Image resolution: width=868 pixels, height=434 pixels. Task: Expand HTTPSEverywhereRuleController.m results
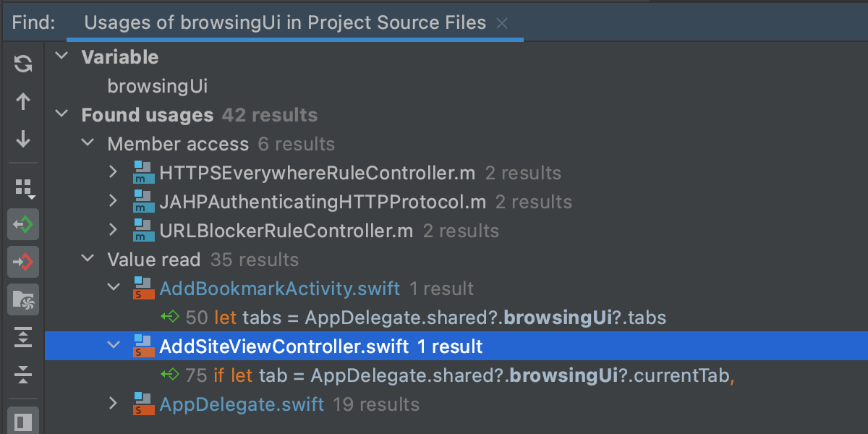coord(113,173)
